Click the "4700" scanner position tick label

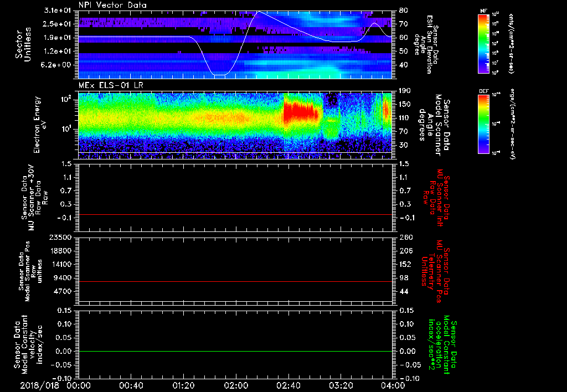63,291
